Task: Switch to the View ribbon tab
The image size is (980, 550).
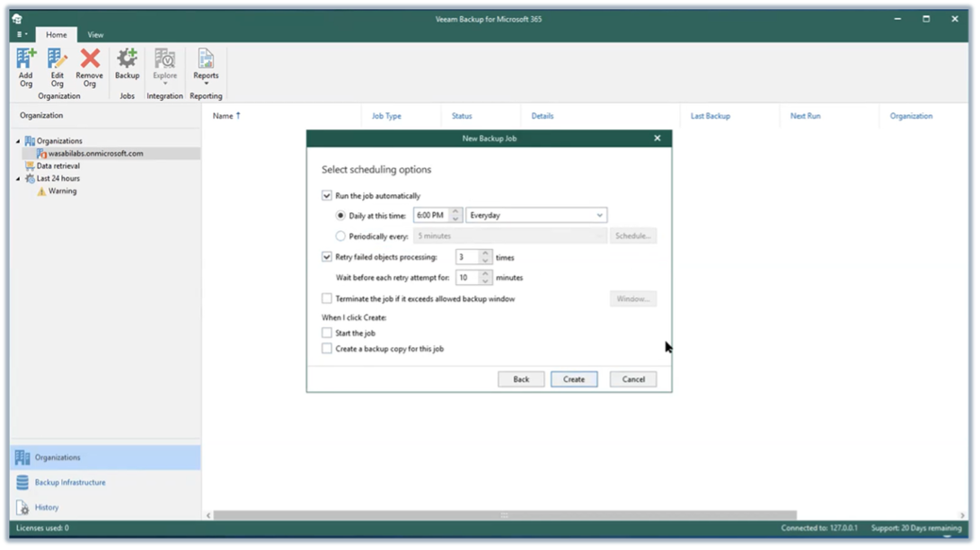Action: pos(95,35)
